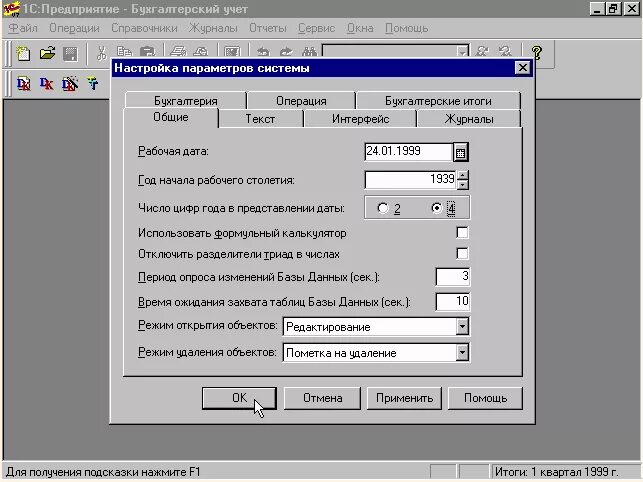Open the Сервис menu

pyautogui.click(x=316, y=28)
